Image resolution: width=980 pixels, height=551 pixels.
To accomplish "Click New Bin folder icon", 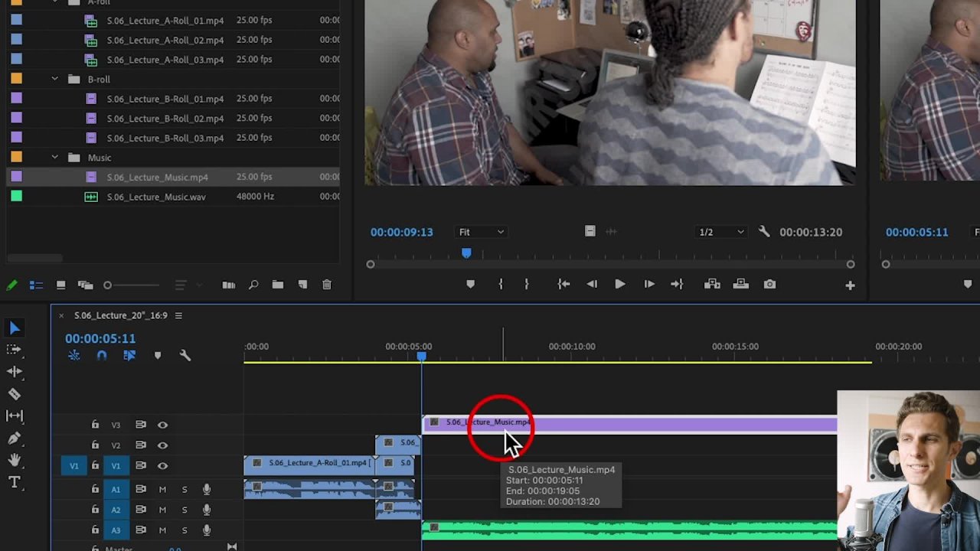I will click(278, 285).
